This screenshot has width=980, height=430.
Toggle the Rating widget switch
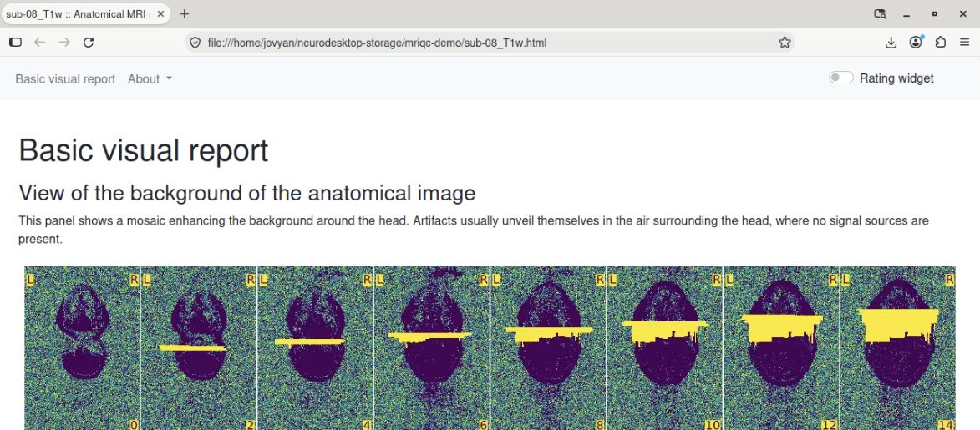[x=840, y=78]
